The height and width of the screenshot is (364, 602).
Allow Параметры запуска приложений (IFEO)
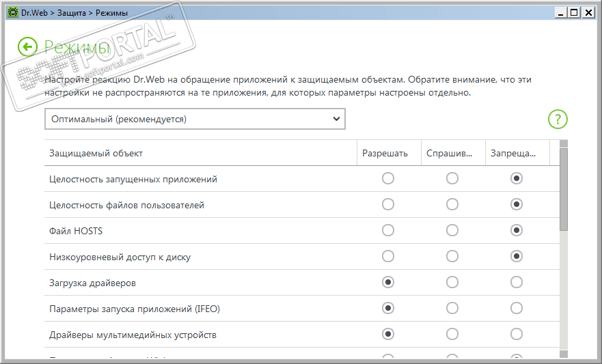pos(387,308)
